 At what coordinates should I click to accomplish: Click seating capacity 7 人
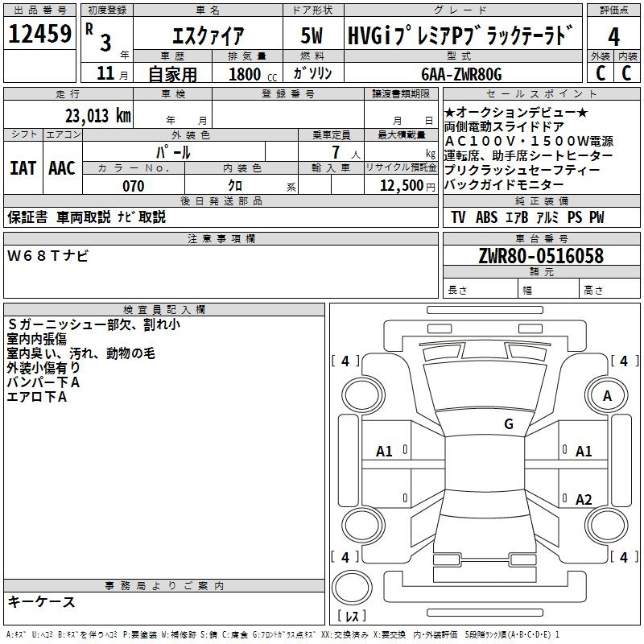click(346, 152)
